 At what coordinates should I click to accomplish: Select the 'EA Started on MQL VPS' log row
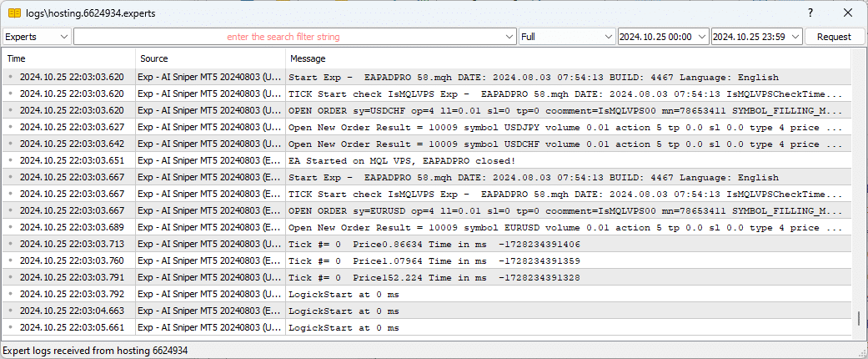coord(402,160)
